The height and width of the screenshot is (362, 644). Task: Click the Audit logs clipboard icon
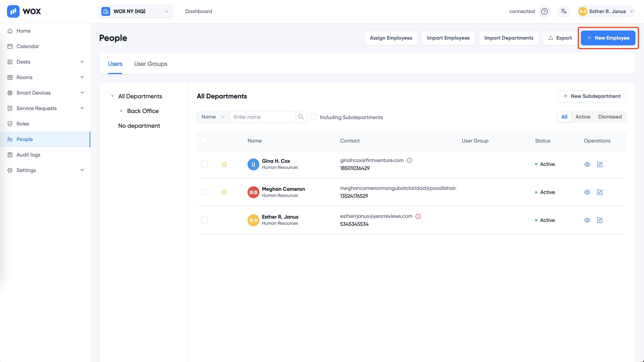pyautogui.click(x=10, y=155)
